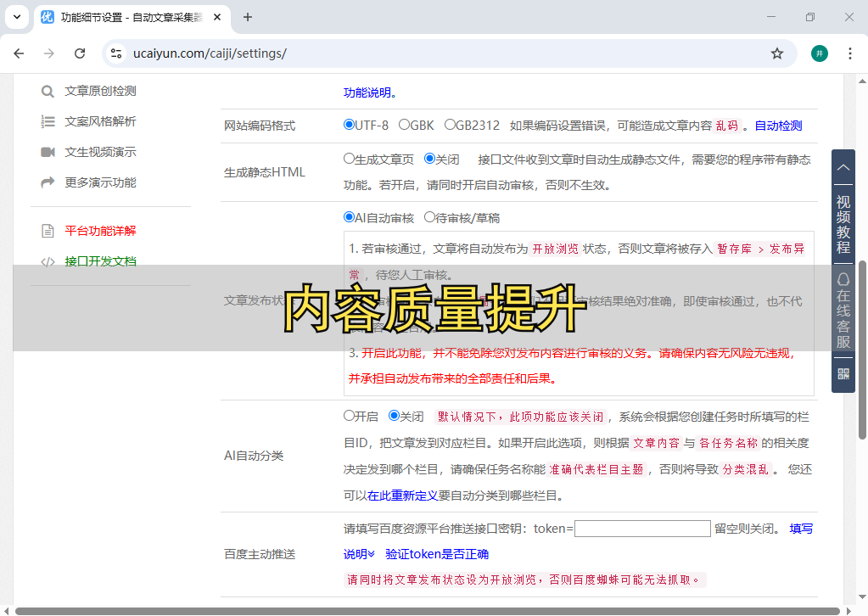Click 验证token是否正确 link
The width and height of the screenshot is (868, 616).
pos(437,554)
